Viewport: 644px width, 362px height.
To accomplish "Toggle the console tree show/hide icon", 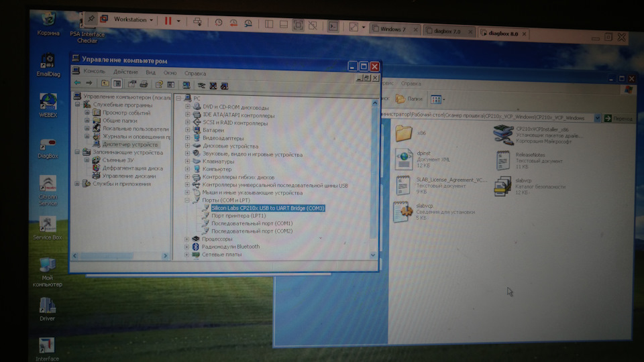I will click(117, 84).
